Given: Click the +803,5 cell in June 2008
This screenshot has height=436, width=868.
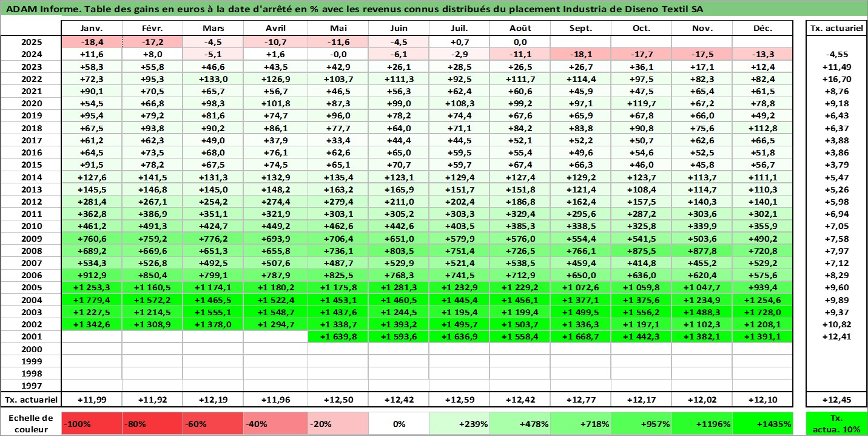Looking at the screenshot, I should pos(399,251).
